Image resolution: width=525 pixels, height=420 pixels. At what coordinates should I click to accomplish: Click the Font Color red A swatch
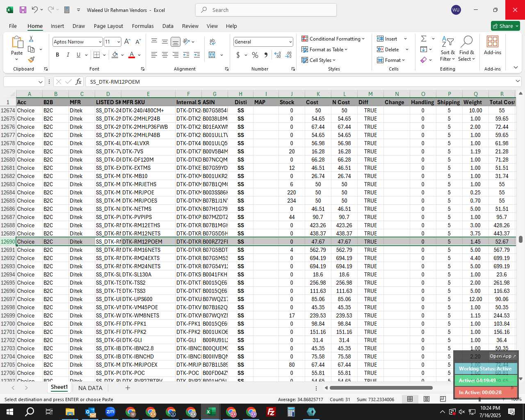pyautogui.click(x=132, y=55)
